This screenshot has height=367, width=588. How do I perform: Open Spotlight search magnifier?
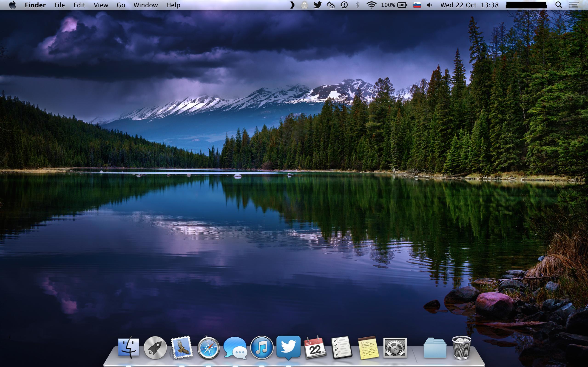point(559,5)
